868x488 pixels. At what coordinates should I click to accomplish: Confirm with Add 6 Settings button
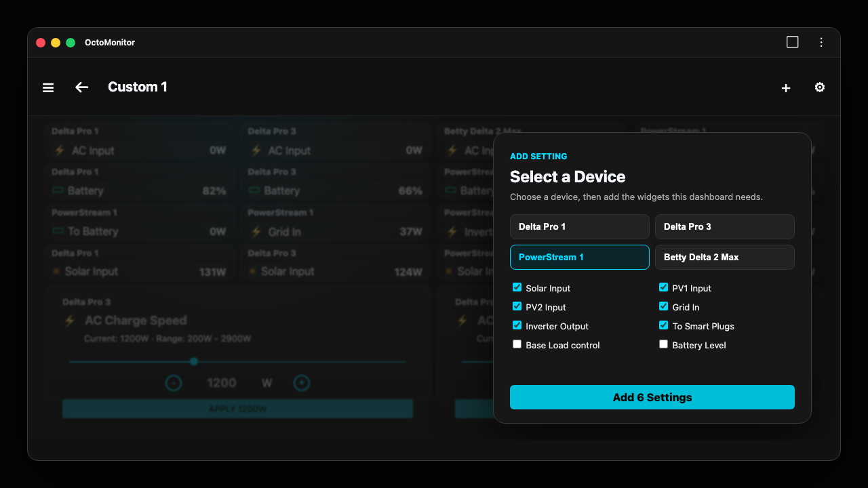652,397
